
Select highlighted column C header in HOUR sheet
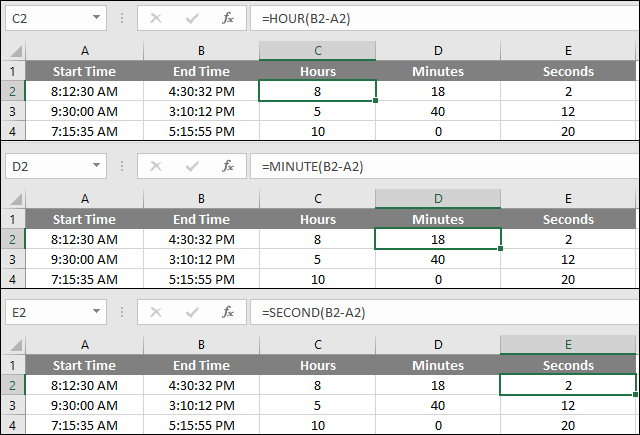pos(318,51)
